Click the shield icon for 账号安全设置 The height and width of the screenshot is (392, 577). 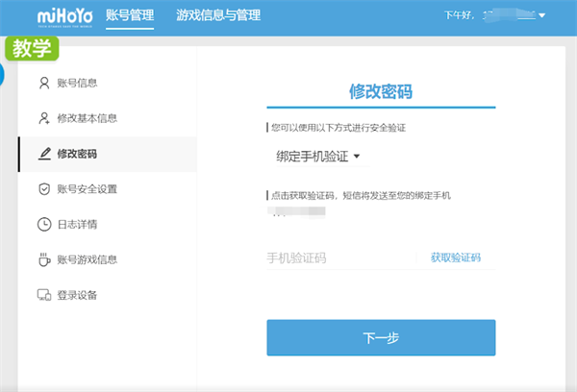pos(43,189)
